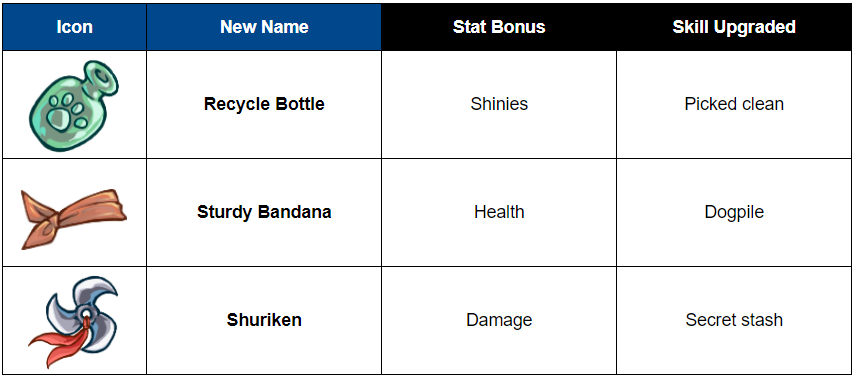Screen dimensions: 855x381
Task: Select the Stat Bonus column header
Action: pyautogui.click(x=499, y=27)
